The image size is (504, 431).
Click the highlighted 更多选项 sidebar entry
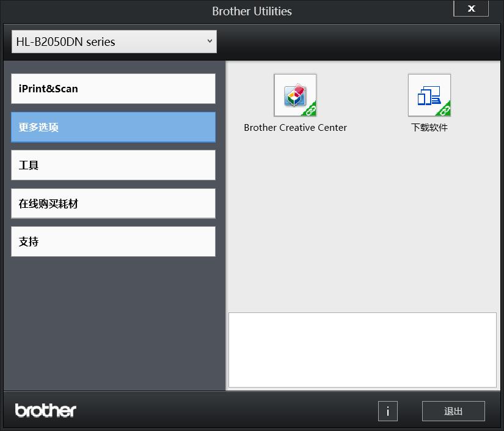(113, 127)
